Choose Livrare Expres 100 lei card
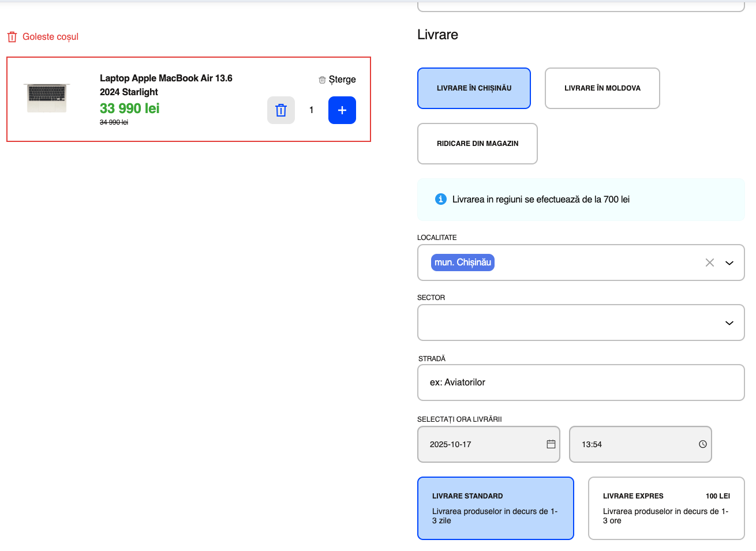Screen dimensions: 756x551 click(667, 508)
